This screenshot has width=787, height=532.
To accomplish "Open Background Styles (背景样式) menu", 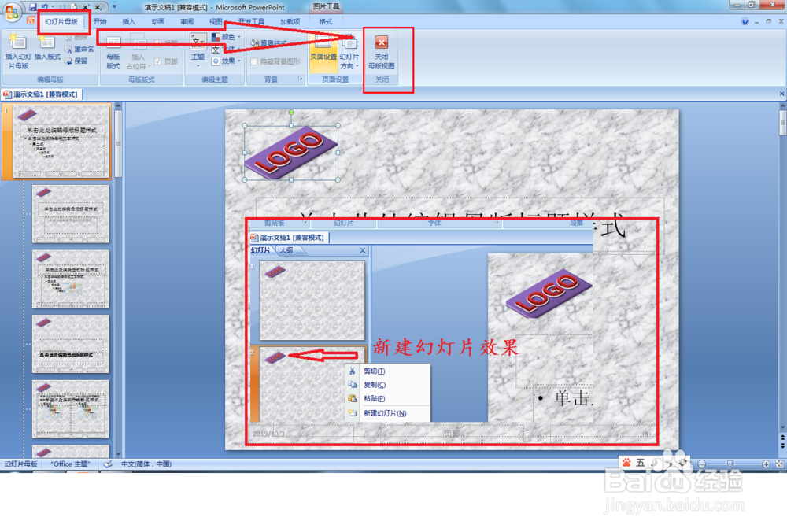I will tap(270, 43).
